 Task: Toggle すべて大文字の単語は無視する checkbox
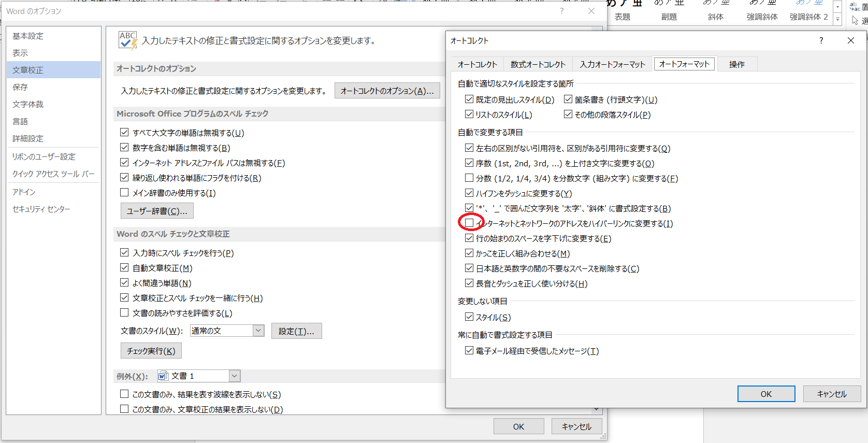[124, 133]
